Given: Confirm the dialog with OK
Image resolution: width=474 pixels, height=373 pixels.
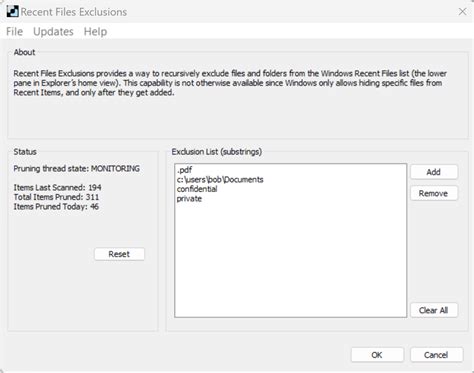Looking at the screenshot, I should (x=377, y=355).
